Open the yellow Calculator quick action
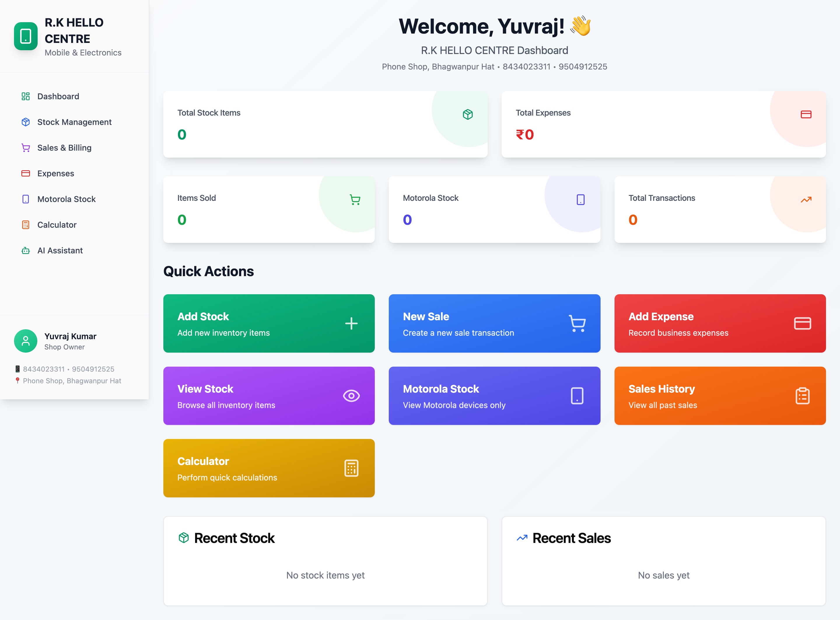The image size is (840, 620). [x=269, y=468]
